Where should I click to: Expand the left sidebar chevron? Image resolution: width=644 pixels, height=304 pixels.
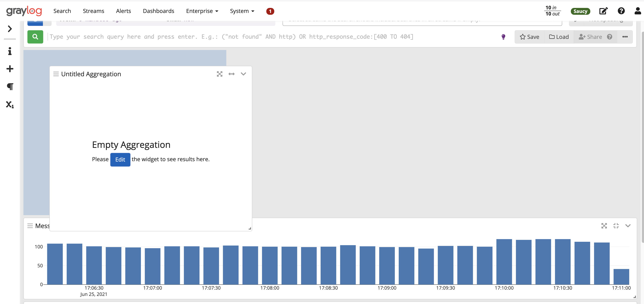[x=10, y=29]
